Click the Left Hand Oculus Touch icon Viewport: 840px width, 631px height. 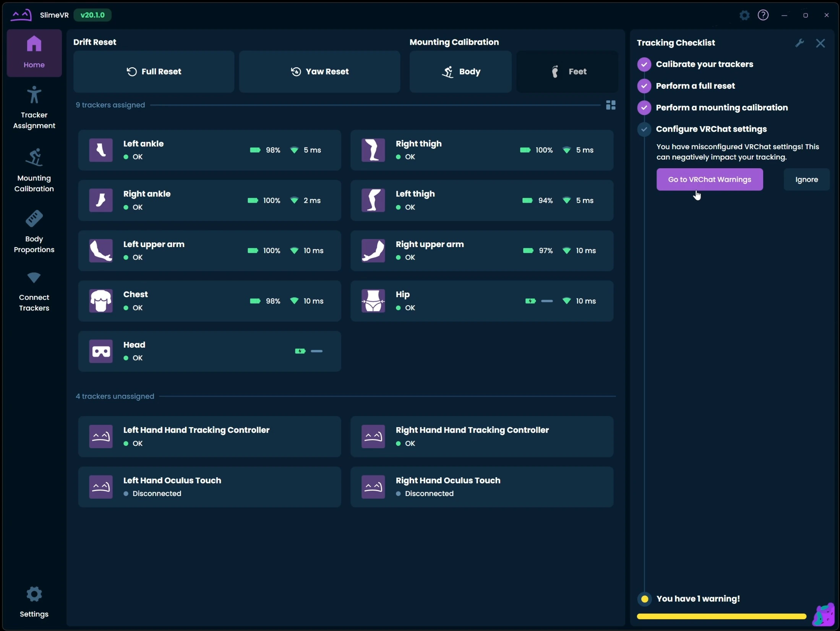(x=101, y=487)
